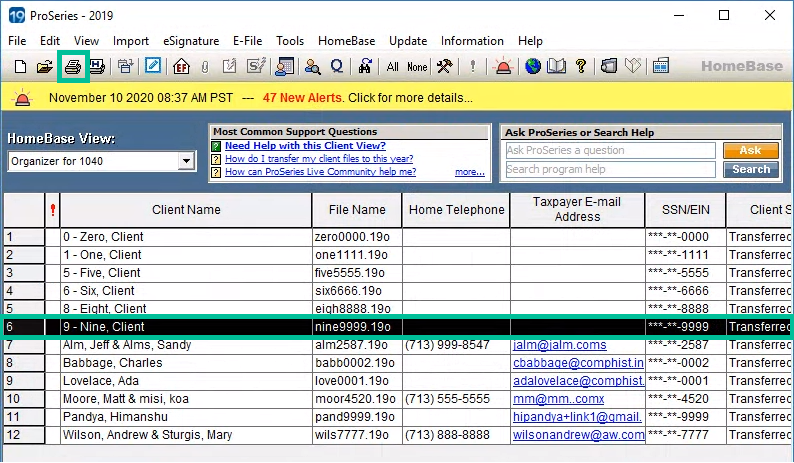Screen dimensions: 794x463
Task: Click the blue pencil edit icon
Action: pyautogui.click(x=152, y=66)
